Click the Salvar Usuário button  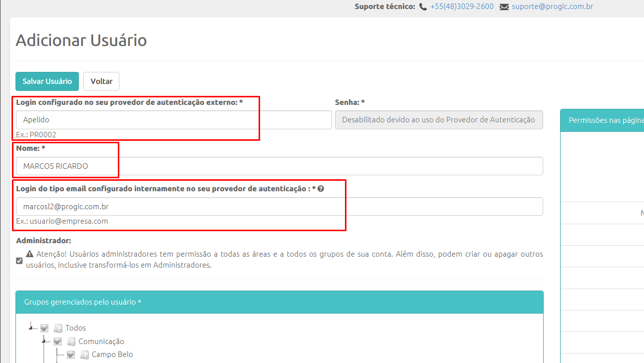tap(47, 81)
